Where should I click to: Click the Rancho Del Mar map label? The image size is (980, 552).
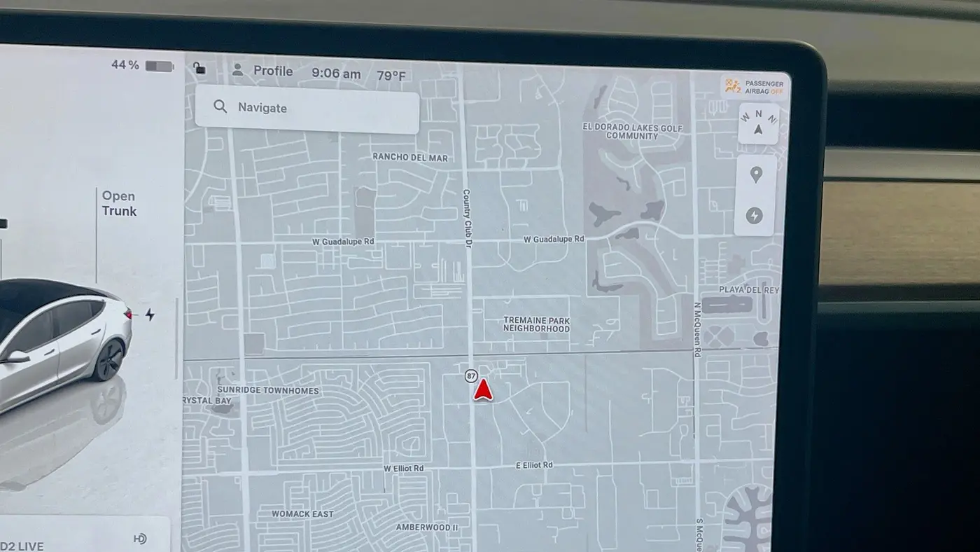click(410, 158)
